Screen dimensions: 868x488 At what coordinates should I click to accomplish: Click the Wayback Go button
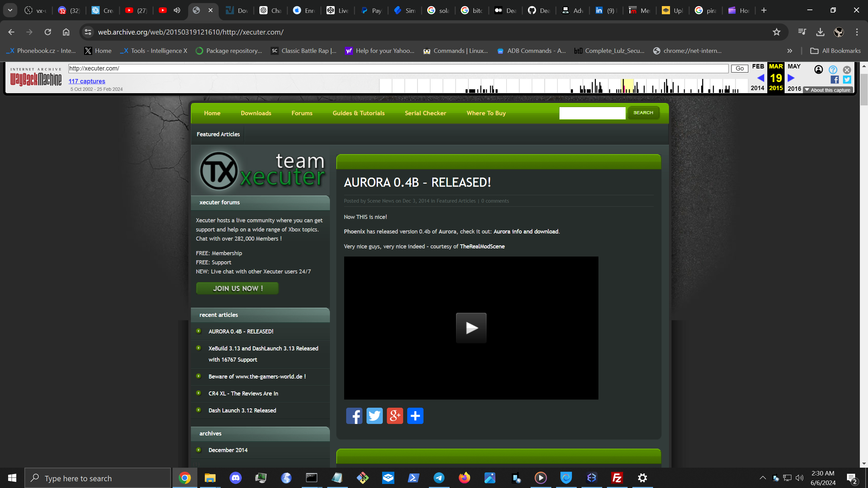point(739,68)
